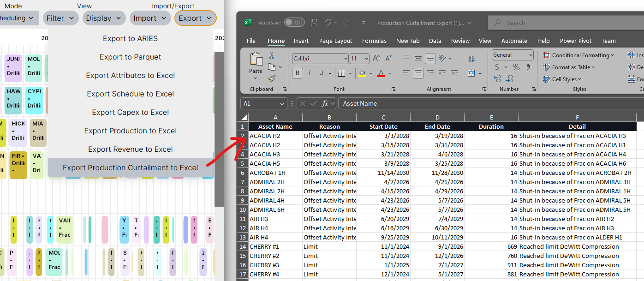Click the Comma Style icon
644x281 pixels.
(x=528, y=66)
